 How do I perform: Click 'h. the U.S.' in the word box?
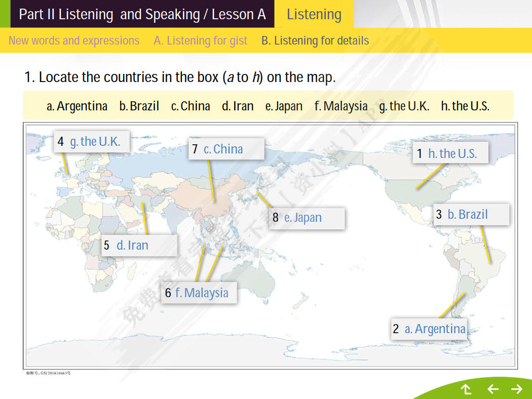465,106
